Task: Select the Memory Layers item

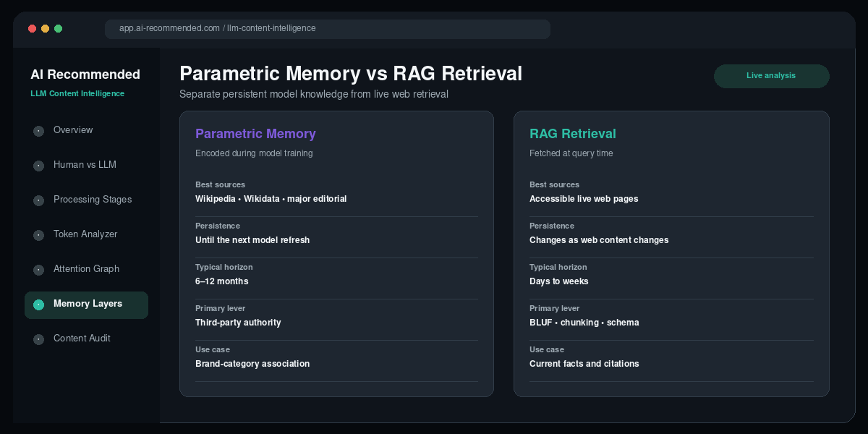Action: click(x=86, y=305)
